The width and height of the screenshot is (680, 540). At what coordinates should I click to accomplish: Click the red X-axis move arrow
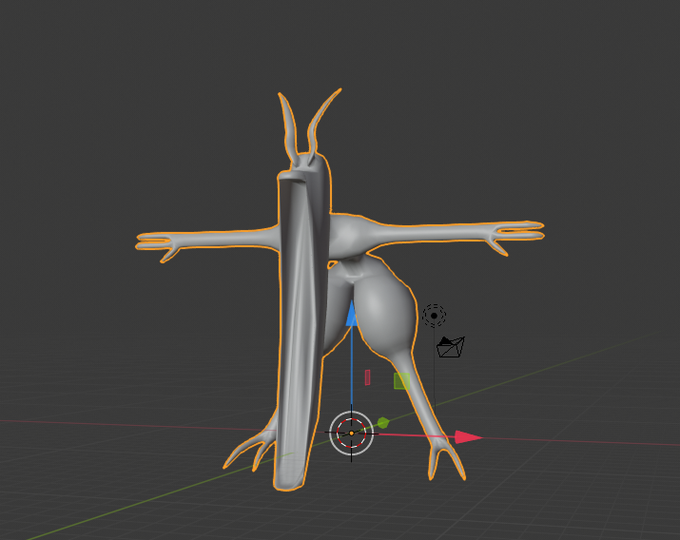point(468,437)
